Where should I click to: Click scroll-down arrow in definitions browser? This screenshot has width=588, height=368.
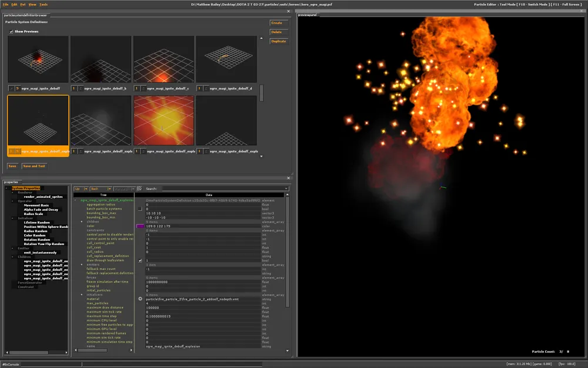[262, 157]
